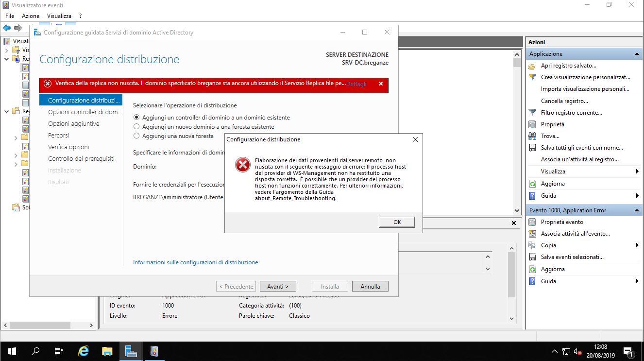Select Percorsi wizard step
This screenshot has width=644, height=361.
pyautogui.click(x=58, y=135)
